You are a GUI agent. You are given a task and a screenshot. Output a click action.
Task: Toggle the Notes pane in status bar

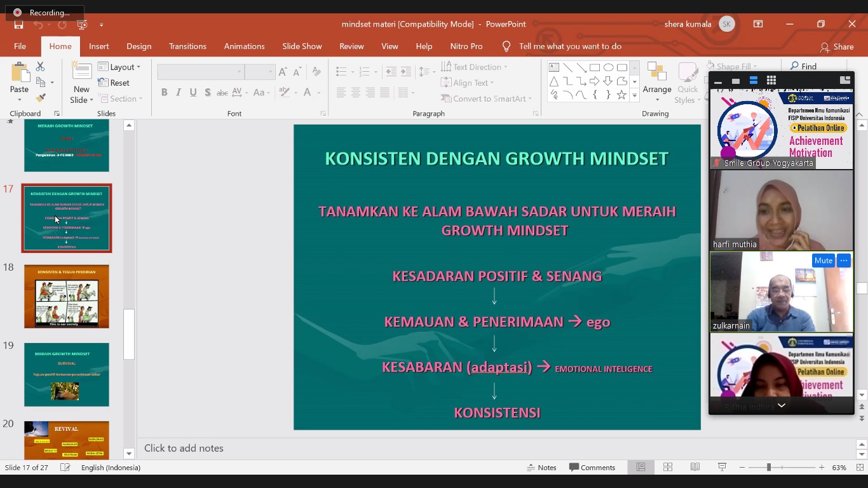coord(541,468)
